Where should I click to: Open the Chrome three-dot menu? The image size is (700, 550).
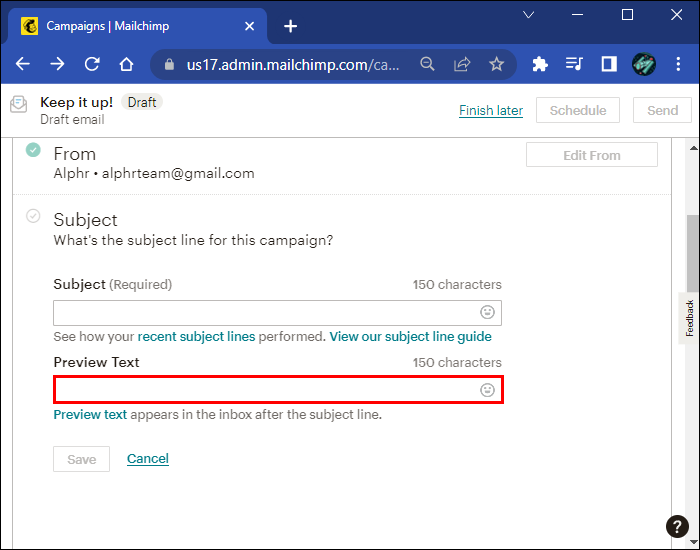[678, 64]
